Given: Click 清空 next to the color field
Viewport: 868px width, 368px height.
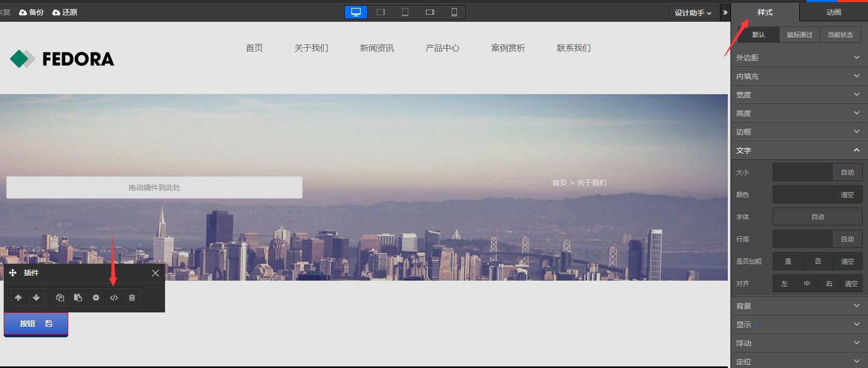Looking at the screenshot, I should tap(847, 194).
